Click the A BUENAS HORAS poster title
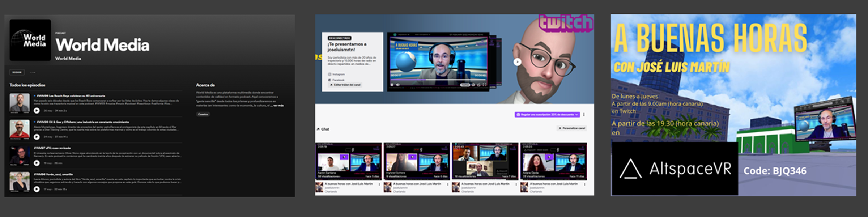Image resolution: width=868 pixels, height=217 pixels. click(x=711, y=38)
